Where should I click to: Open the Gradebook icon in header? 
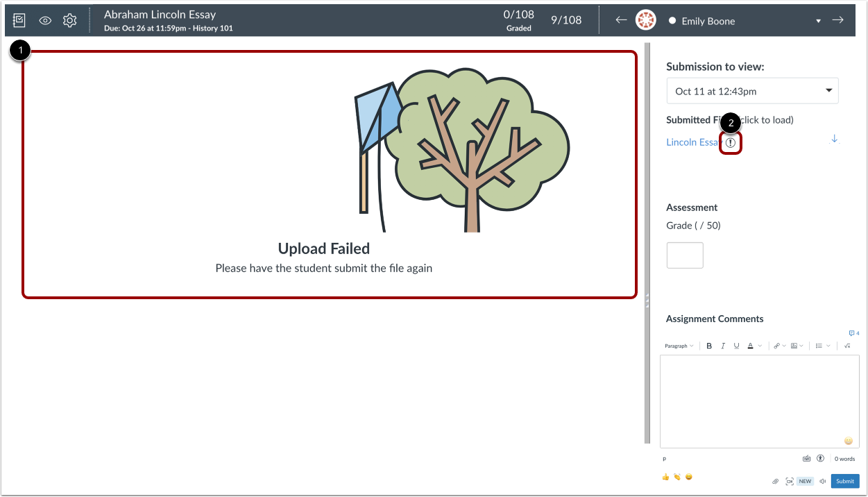coord(19,20)
